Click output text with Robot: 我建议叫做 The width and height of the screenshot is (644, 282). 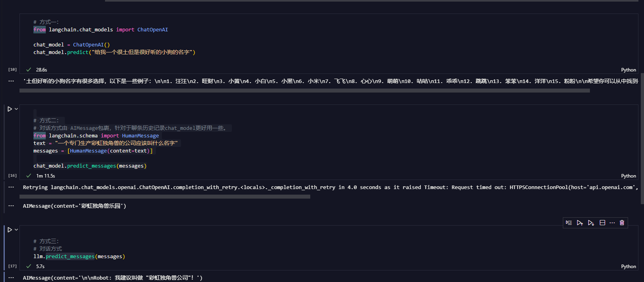pyautogui.click(x=113, y=278)
